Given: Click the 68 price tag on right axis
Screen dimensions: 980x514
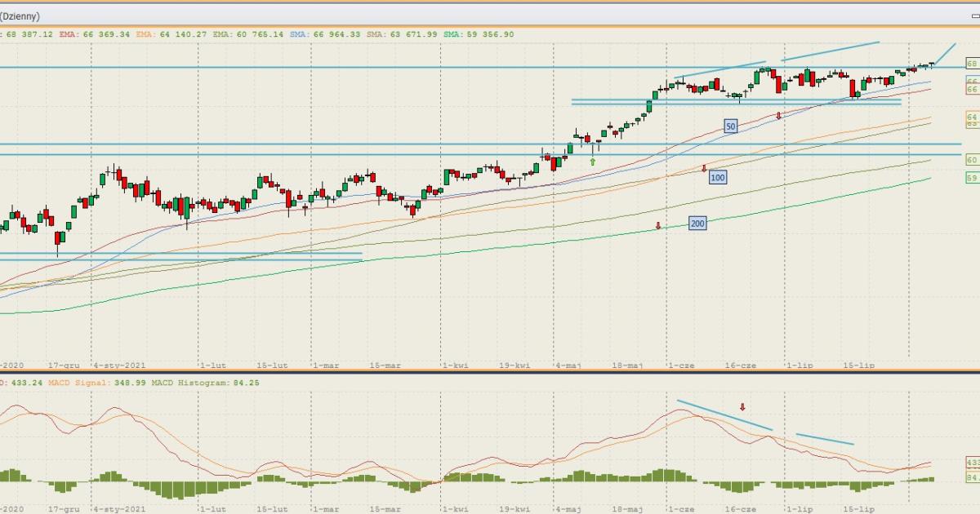Looking at the screenshot, I should pos(972,64).
